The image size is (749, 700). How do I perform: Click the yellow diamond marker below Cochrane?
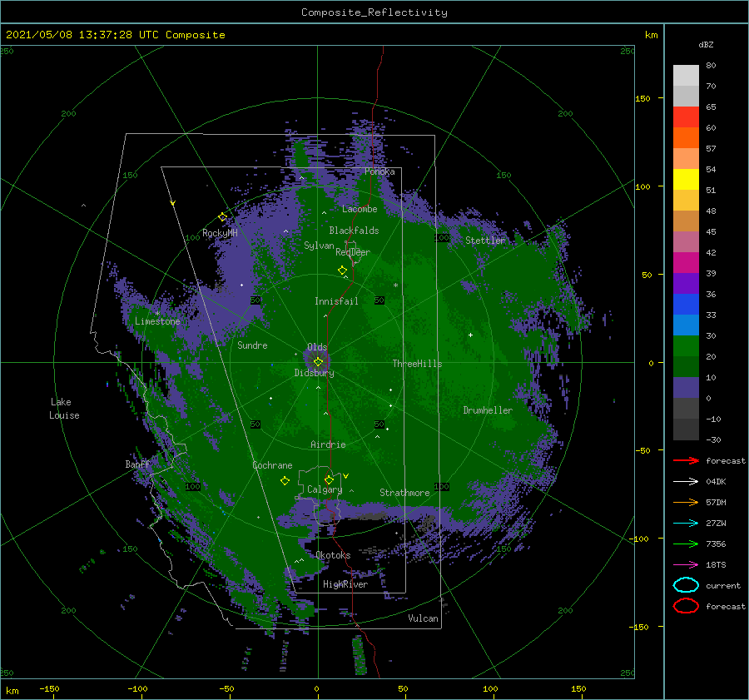[x=285, y=481]
